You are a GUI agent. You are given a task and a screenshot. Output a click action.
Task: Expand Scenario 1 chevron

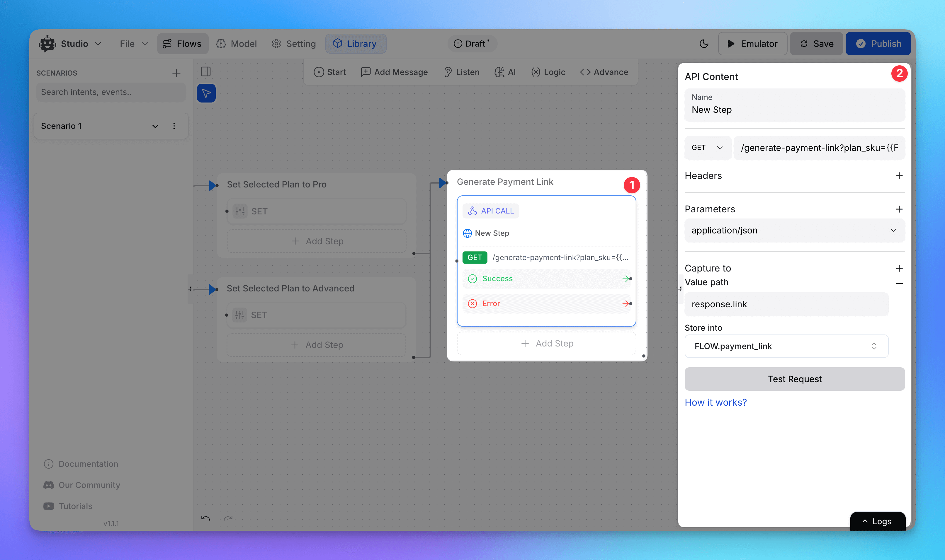coord(155,126)
